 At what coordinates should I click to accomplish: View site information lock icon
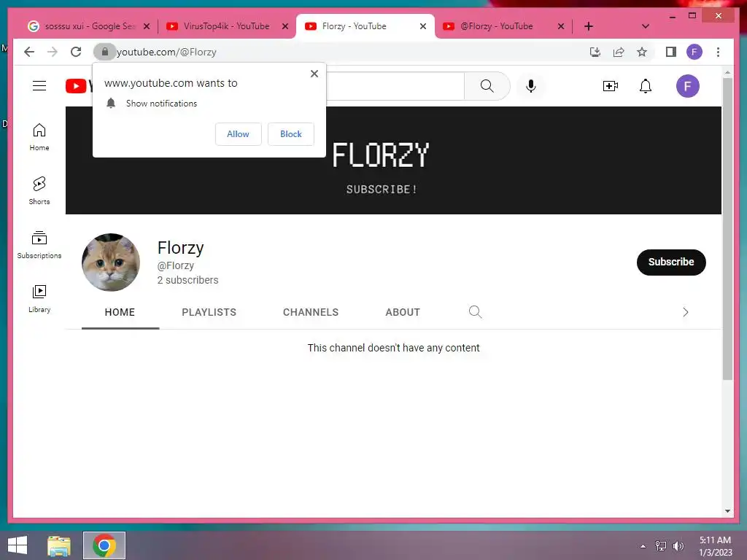click(x=105, y=52)
